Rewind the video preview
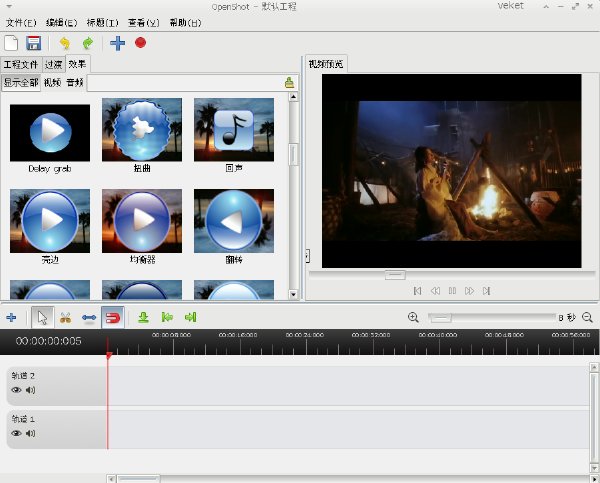This screenshot has height=483, width=600. click(435, 291)
